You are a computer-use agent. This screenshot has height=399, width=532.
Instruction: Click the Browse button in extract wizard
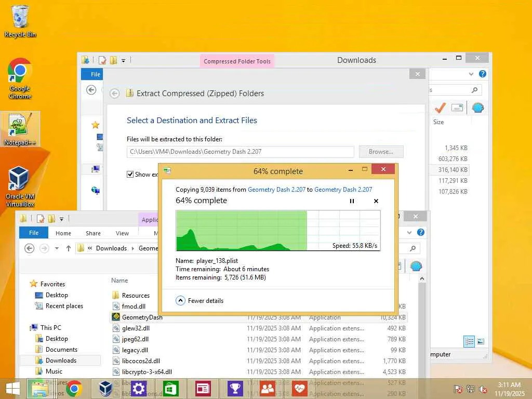381,152
